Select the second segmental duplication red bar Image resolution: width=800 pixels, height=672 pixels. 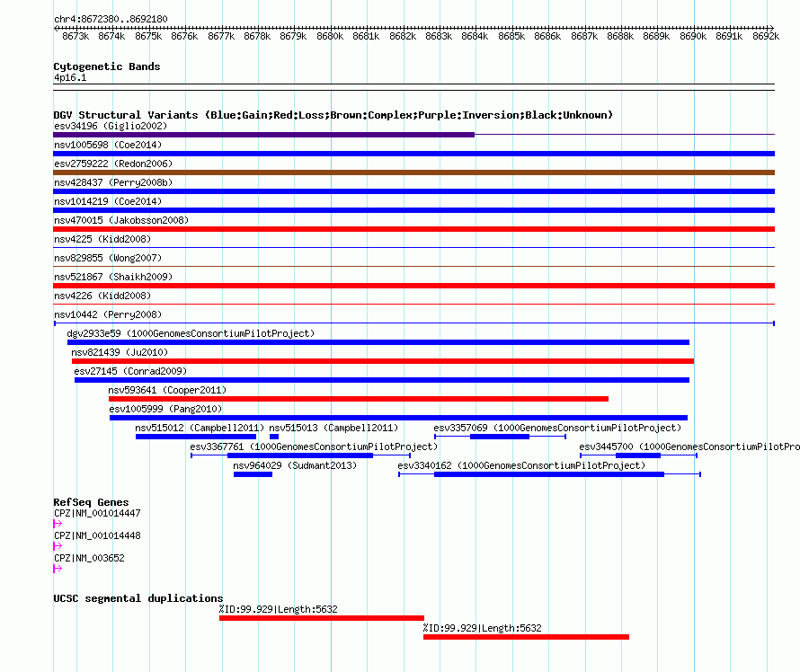[x=526, y=637]
